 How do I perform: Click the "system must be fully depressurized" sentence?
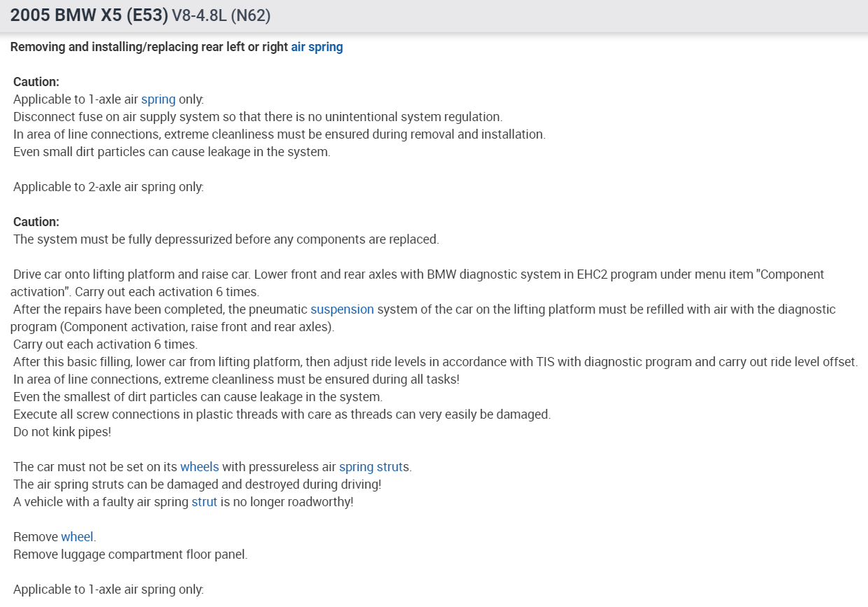[226, 239]
